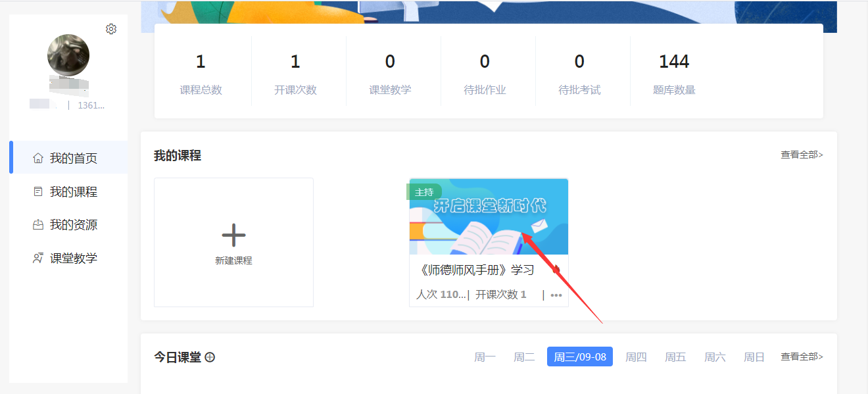Image resolution: width=868 pixels, height=394 pixels.
Task: Select the 周三/09-08 day tab
Action: (x=580, y=357)
